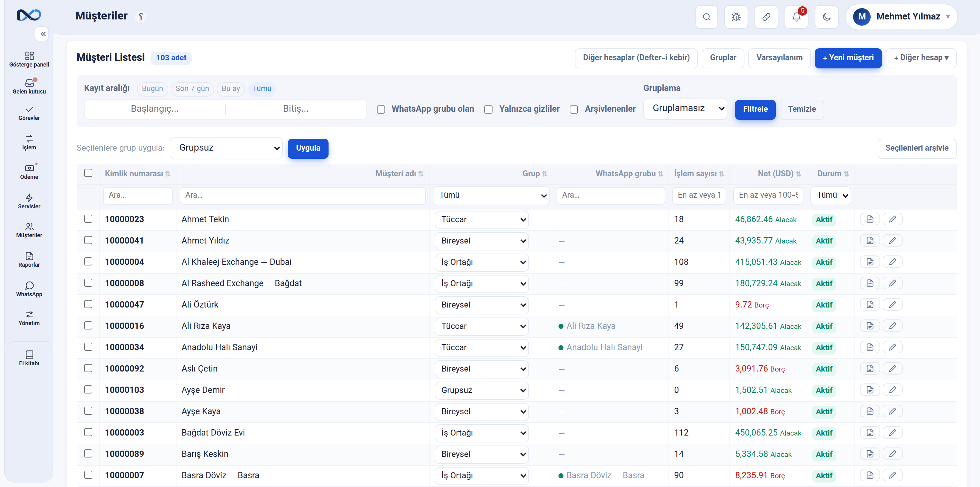The height and width of the screenshot is (487, 980).
Task: Open Gelen kutusu inbox
Action: point(29,86)
